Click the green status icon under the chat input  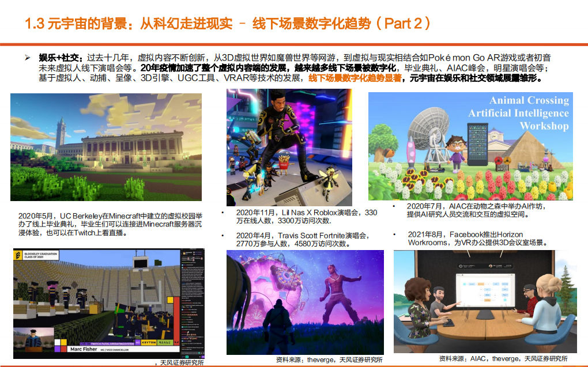187,357
